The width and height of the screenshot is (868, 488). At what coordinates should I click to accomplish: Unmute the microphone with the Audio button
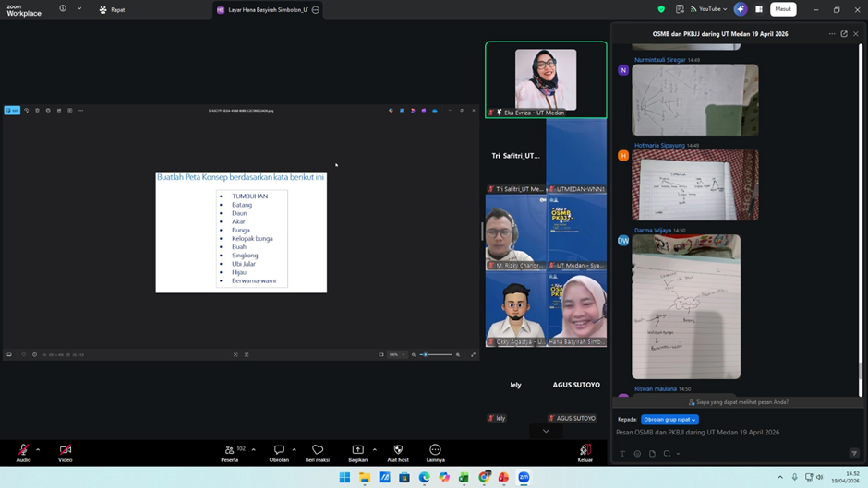(23, 450)
